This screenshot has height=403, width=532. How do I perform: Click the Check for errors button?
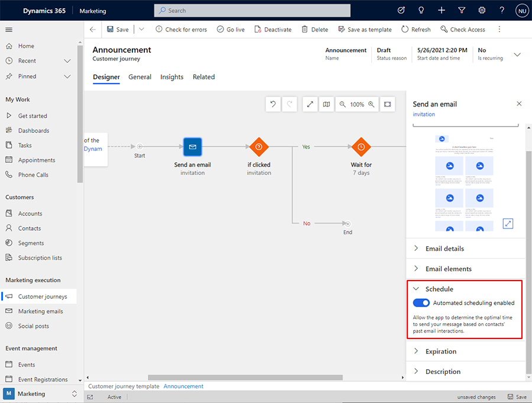(x=181, y=29)
